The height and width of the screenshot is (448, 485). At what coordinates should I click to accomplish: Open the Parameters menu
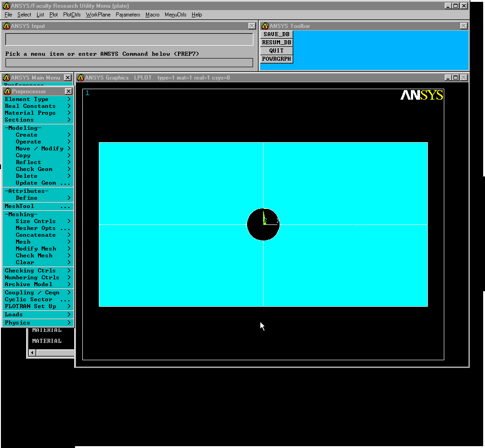point(128,15)
